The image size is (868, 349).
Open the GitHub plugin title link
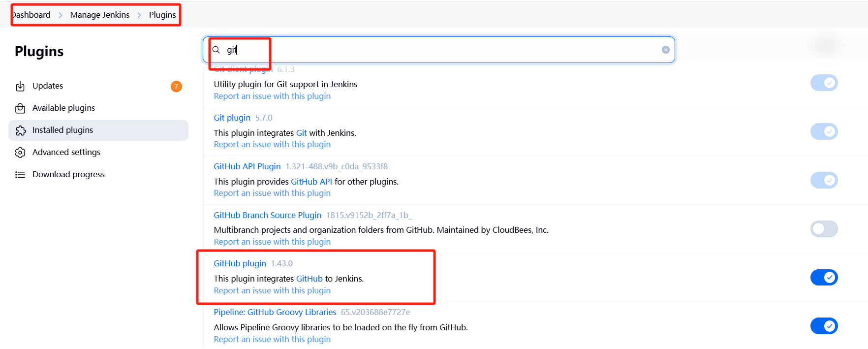[x=240, y=263]
